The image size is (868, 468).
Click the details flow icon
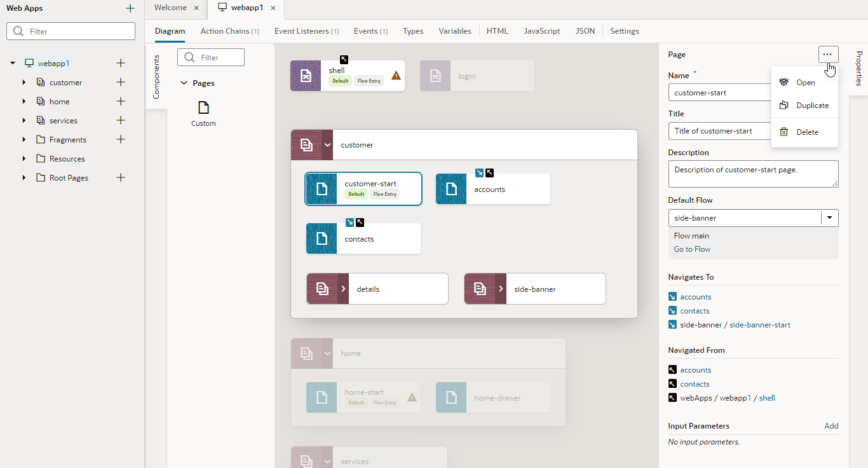pyautogui.click(x=322, y=289)
